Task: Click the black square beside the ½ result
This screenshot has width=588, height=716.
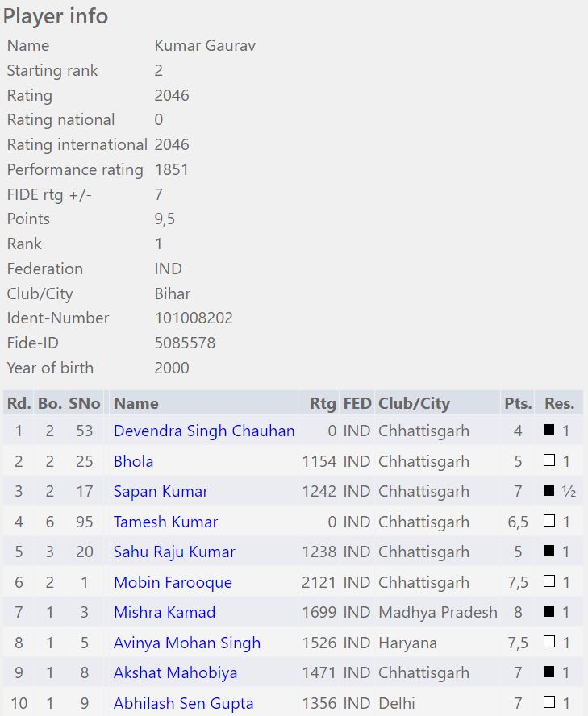Action: [x=549, y=491]
